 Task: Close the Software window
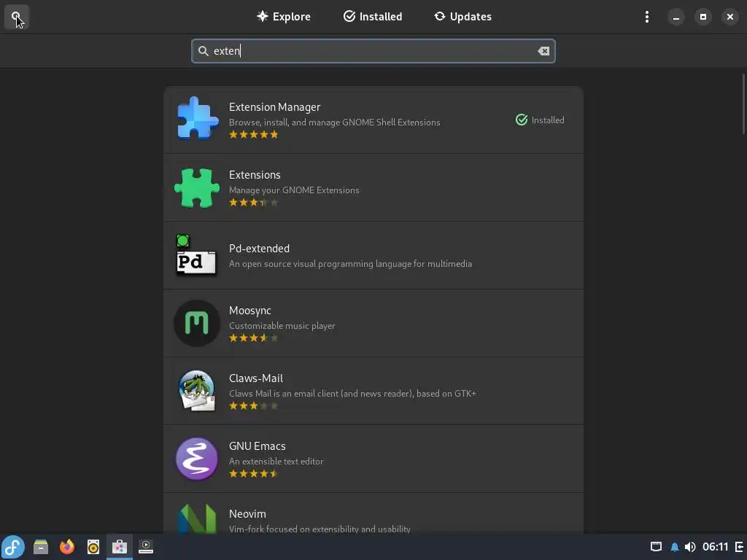pos(729,17)
